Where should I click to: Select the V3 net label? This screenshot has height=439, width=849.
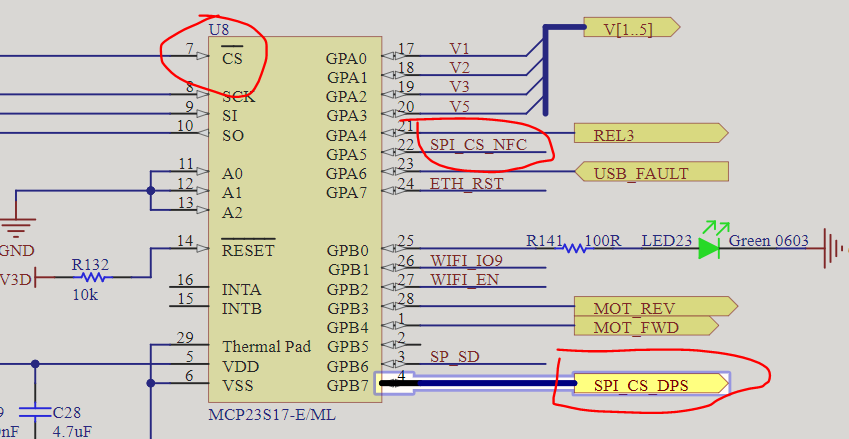[x=459, y=87]
